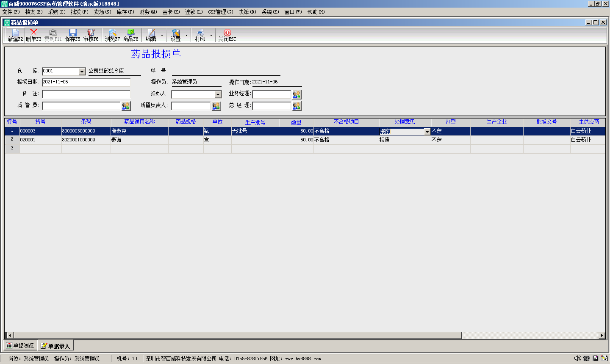The width and height of the screenshot is (610, 364).
Task: Open the 打印 print options arrow
Action: click(x=211, y=36)
